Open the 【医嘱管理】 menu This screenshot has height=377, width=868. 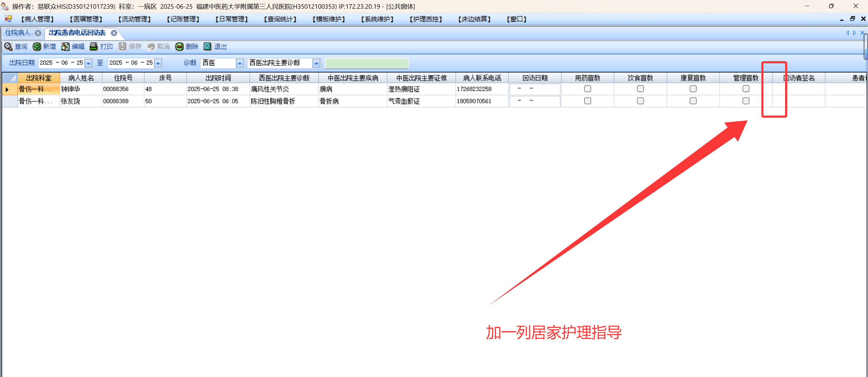[86, 19]
